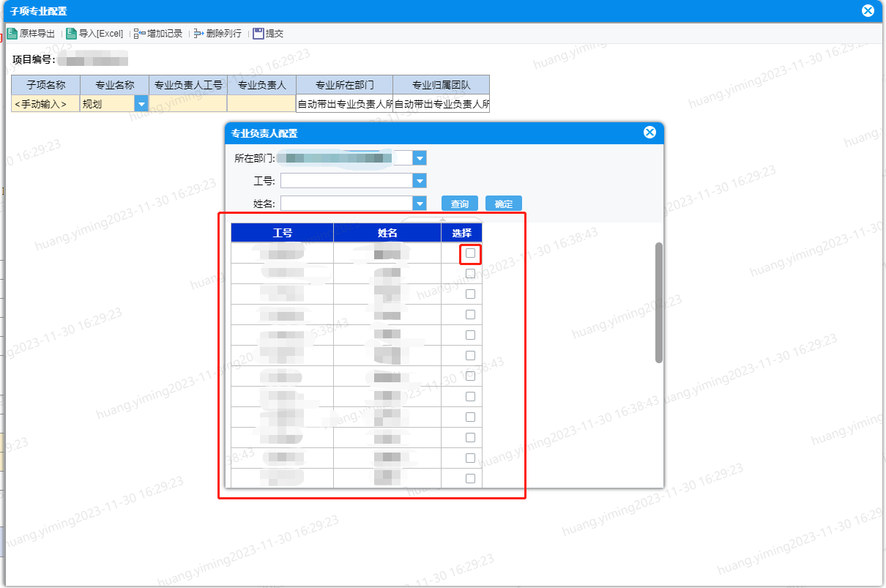
Task: Click into the 姓名 input field
Action: click(x=346, y=204)
